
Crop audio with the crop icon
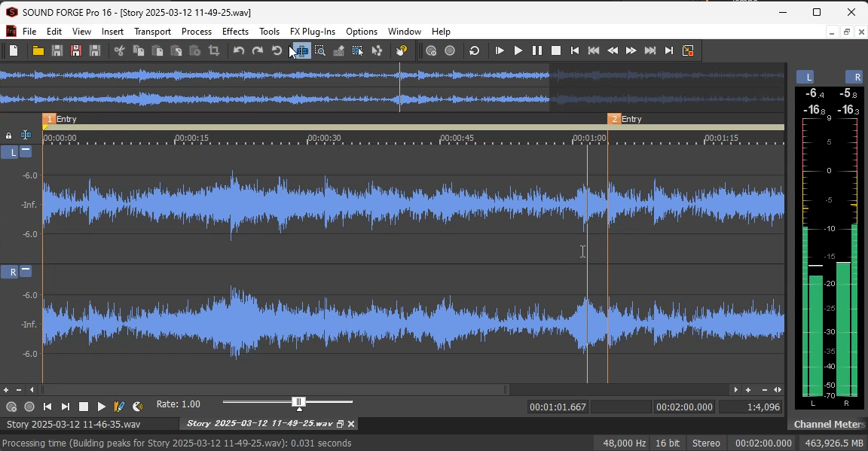coord(214,51)
